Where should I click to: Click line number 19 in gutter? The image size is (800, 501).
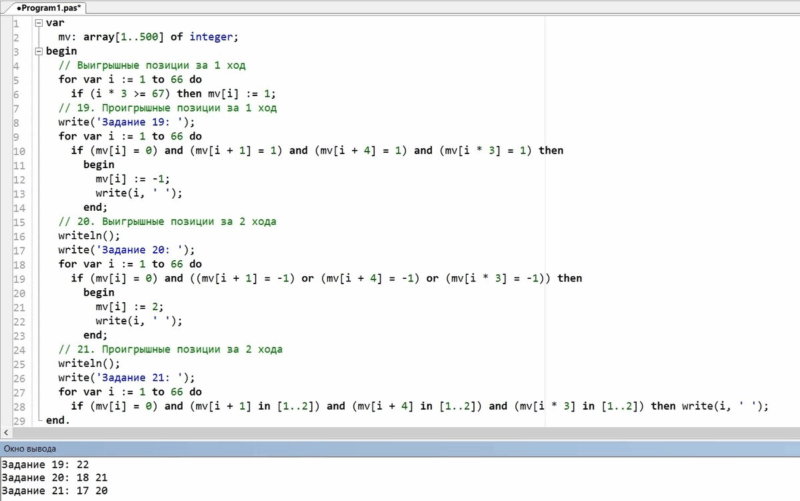[19, 279]
